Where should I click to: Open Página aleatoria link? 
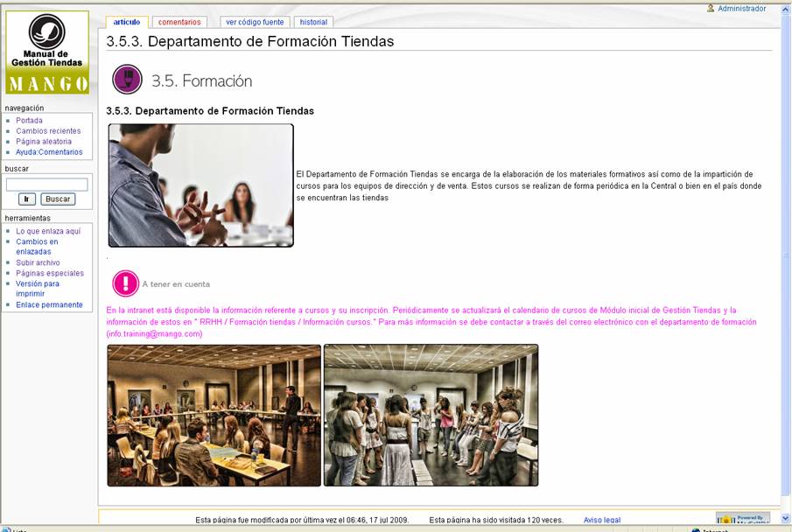(44, 142)
